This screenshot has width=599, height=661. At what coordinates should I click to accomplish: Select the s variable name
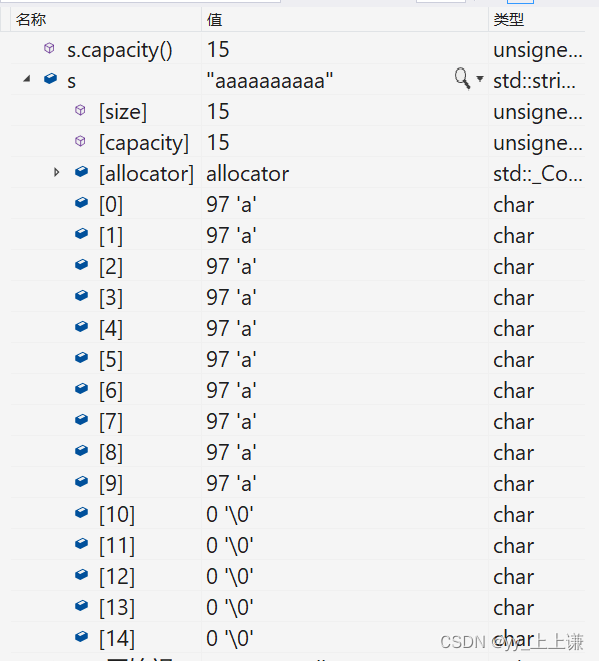tap(71, 81)
